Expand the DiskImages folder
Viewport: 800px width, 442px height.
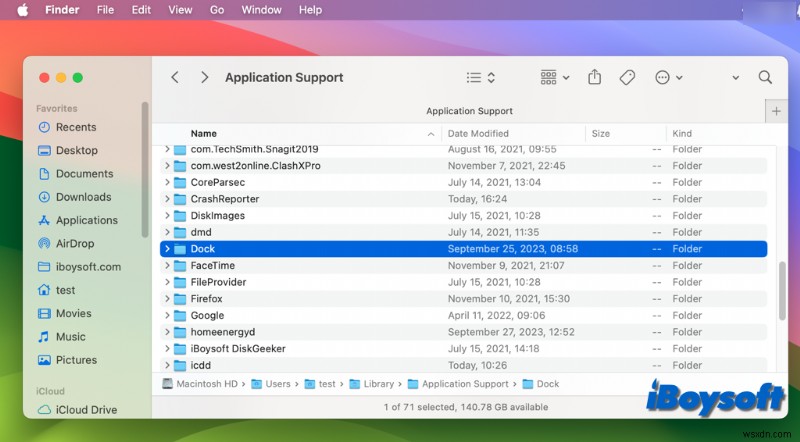pos(167,215)
